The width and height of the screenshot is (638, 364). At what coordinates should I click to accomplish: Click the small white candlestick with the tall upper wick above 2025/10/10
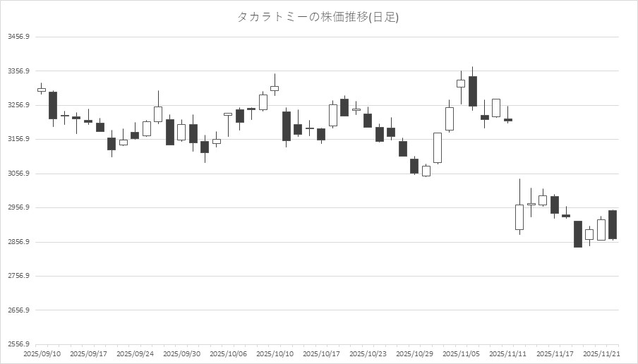[x=275, y=88]
